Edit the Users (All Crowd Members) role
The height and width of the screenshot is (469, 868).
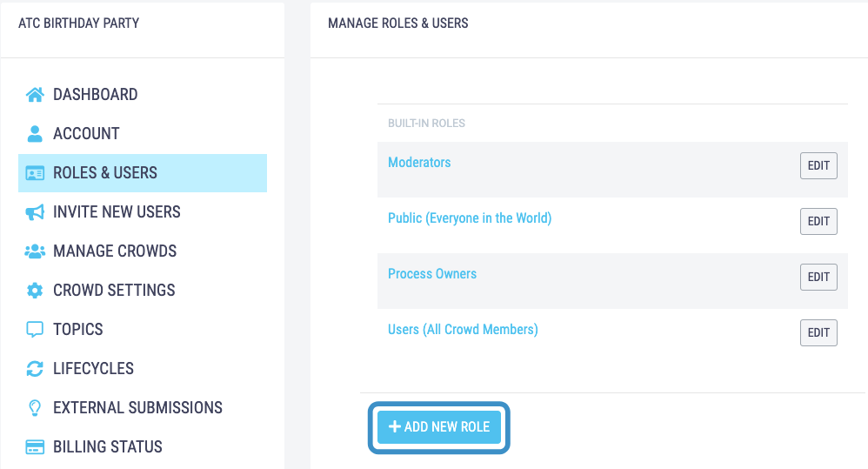[818, 332]
